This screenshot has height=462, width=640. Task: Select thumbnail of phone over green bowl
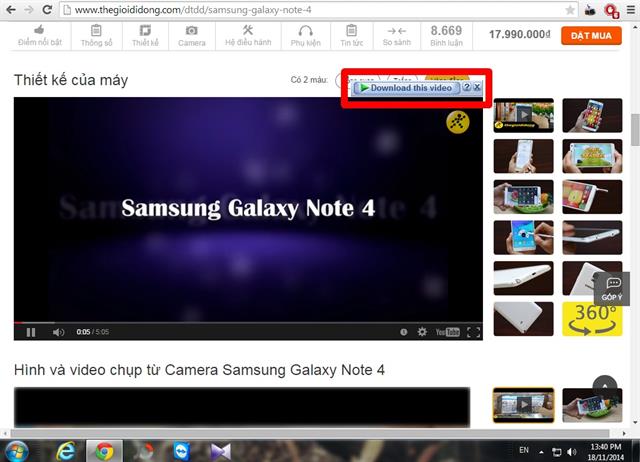pos(524,197)
